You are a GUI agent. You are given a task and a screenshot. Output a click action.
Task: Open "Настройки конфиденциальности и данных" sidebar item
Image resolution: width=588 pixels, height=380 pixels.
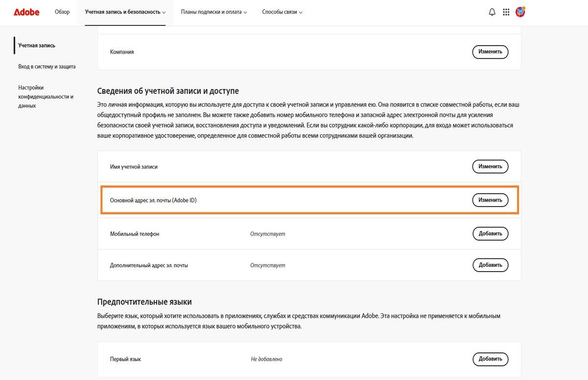[x=46, y=97]
